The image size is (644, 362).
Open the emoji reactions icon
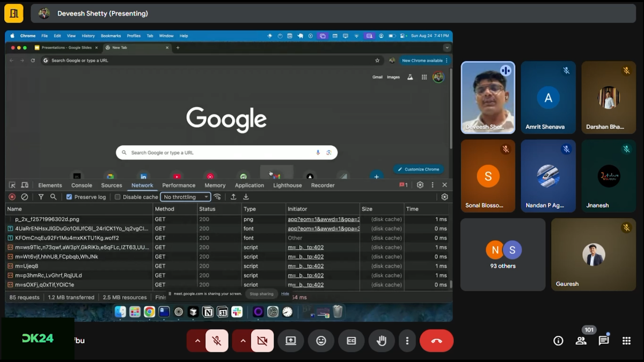click(321, 341)
